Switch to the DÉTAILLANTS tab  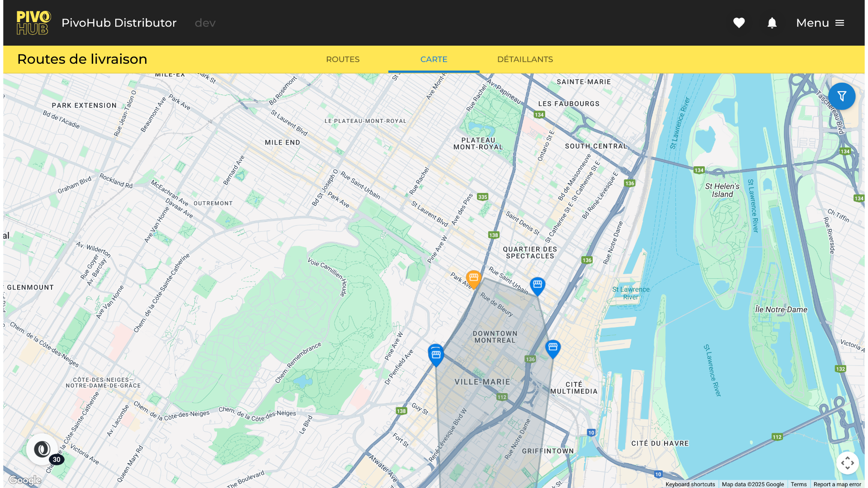tap(525, 59)
